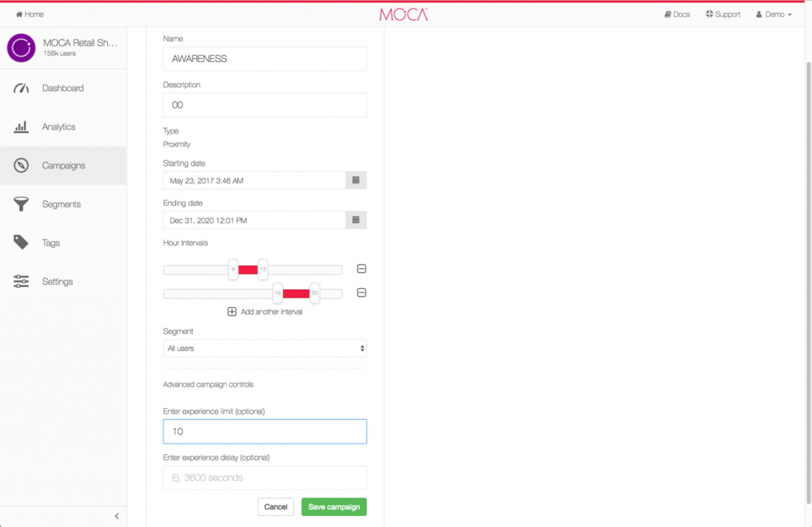Select the Analytics bar-chart icon
This screenshot has width=812, height=527.
pos(21,126)
